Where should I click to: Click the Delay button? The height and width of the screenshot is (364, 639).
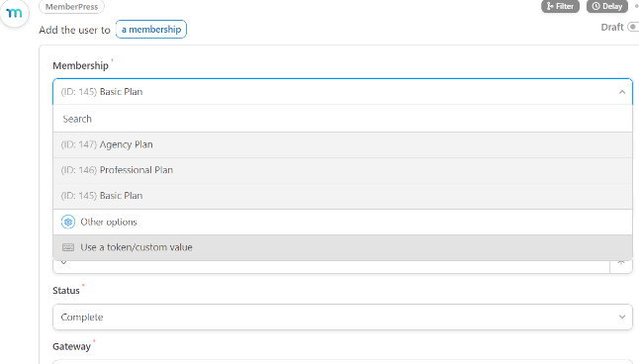606,6
